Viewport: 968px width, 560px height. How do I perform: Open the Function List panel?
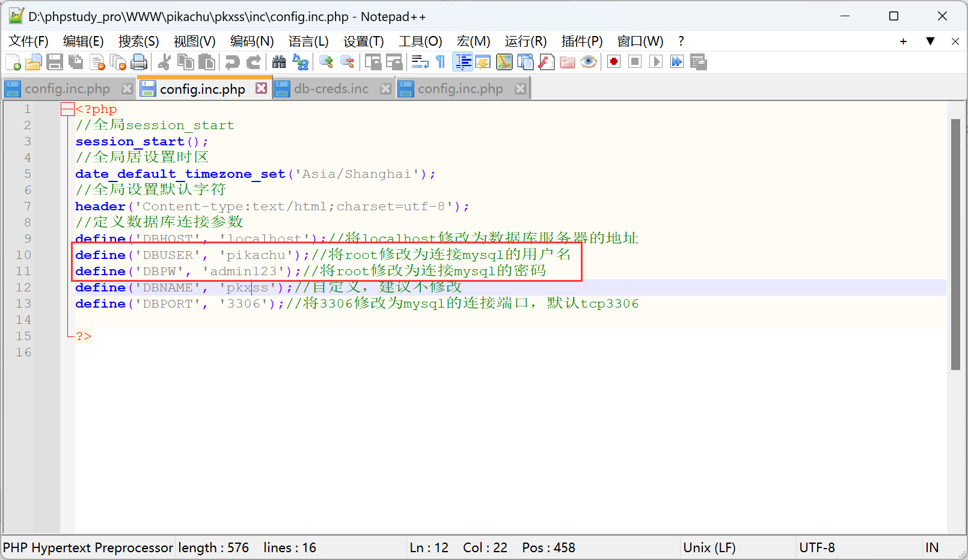click(547, 62)
